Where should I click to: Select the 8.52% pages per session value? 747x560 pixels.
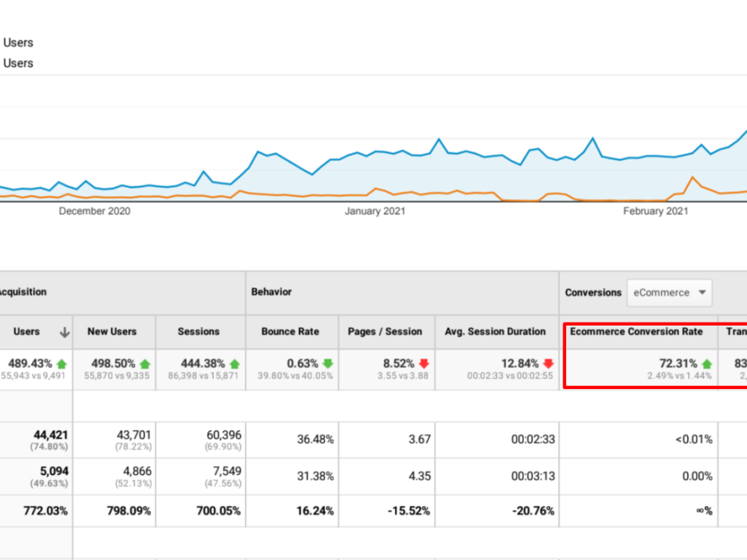click(x=399, y=364)
